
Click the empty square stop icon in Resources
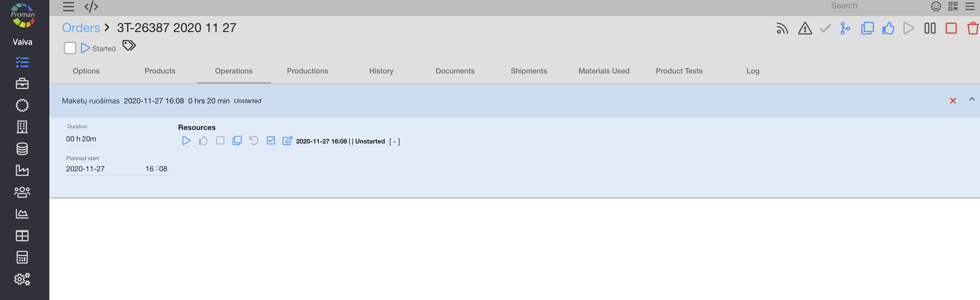pos(220,141)
